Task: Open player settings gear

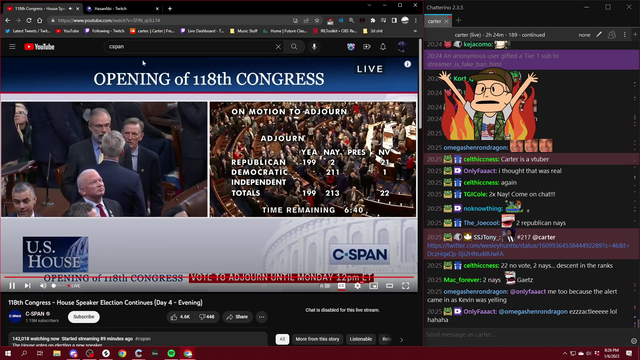Action: point(358,286)
